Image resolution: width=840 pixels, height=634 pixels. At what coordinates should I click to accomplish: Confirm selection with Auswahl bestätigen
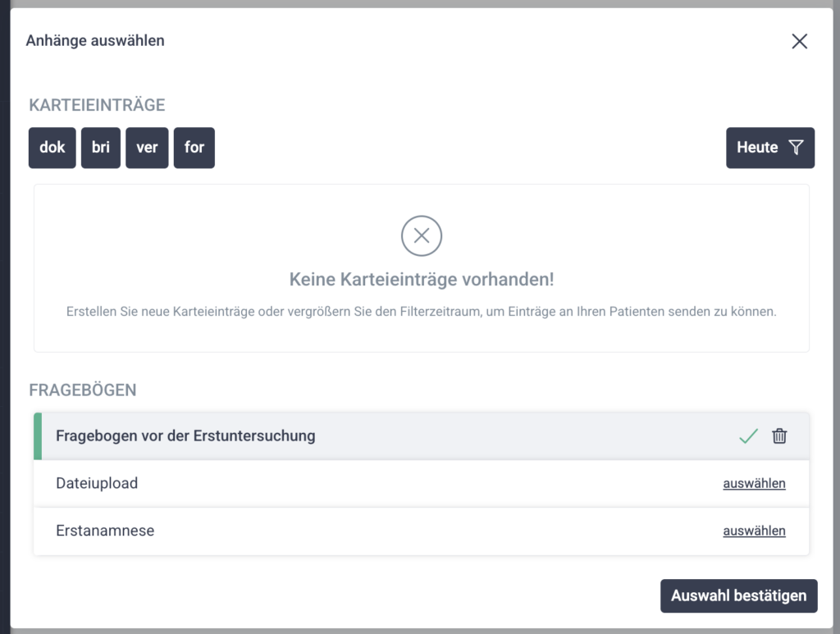coord(738,596)
